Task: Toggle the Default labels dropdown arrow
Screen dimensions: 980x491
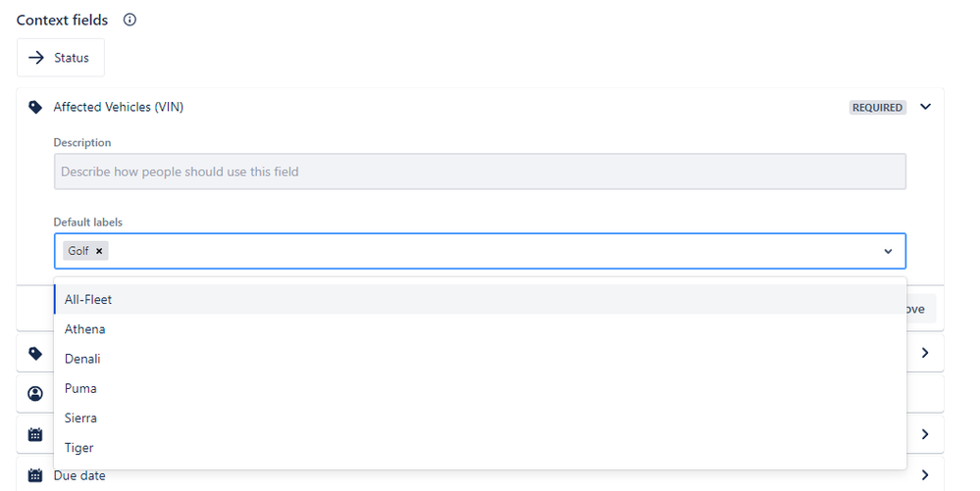Action: [888, 251]
